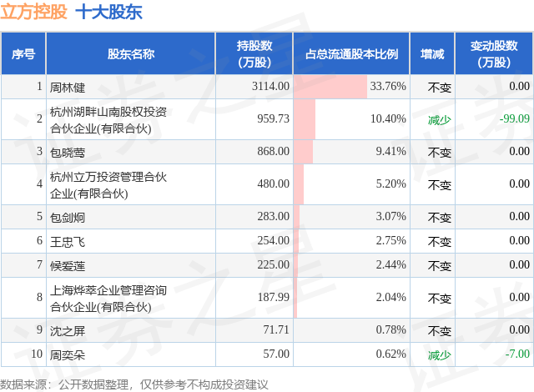Click the 增减 column header
This screenshot has width=534, height=392.
click(432, 53)
